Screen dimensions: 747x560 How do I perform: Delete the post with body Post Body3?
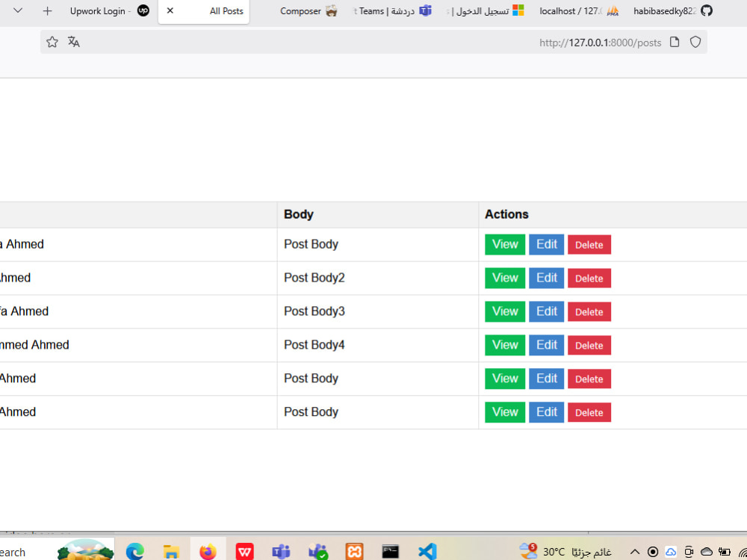coord(589,312)
